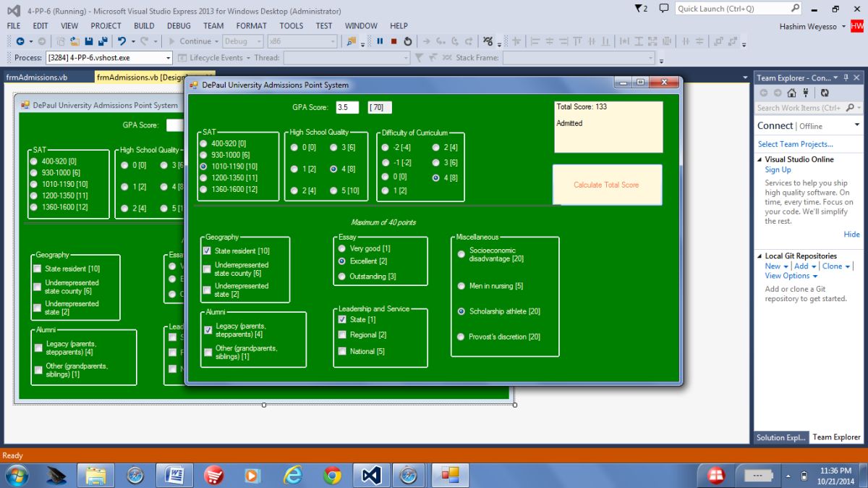Click the breakpoints toolbar icon
Viewport: 868px width, 488px height.
tap(488, 41)
